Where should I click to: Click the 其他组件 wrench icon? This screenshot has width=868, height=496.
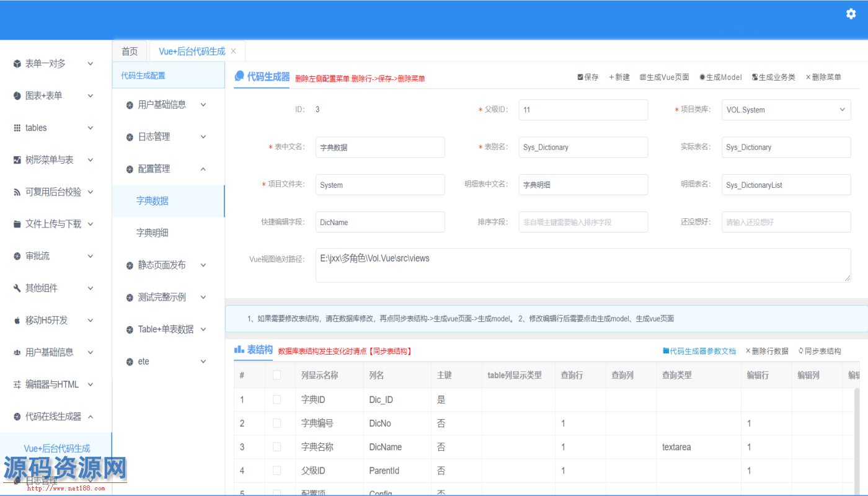17,288
